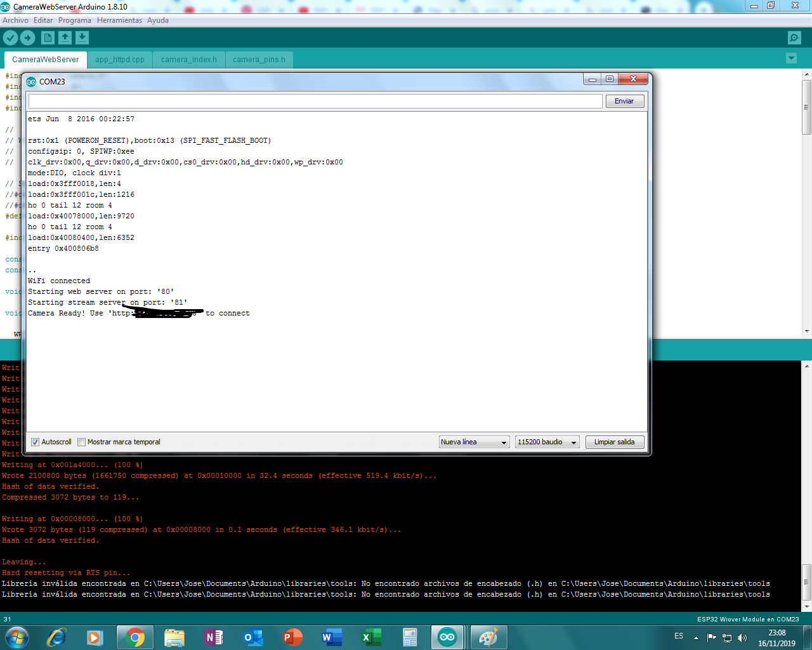Enable Mostrar marca temporal checkbox
The image size is (812, 650).
click(81, 442)
